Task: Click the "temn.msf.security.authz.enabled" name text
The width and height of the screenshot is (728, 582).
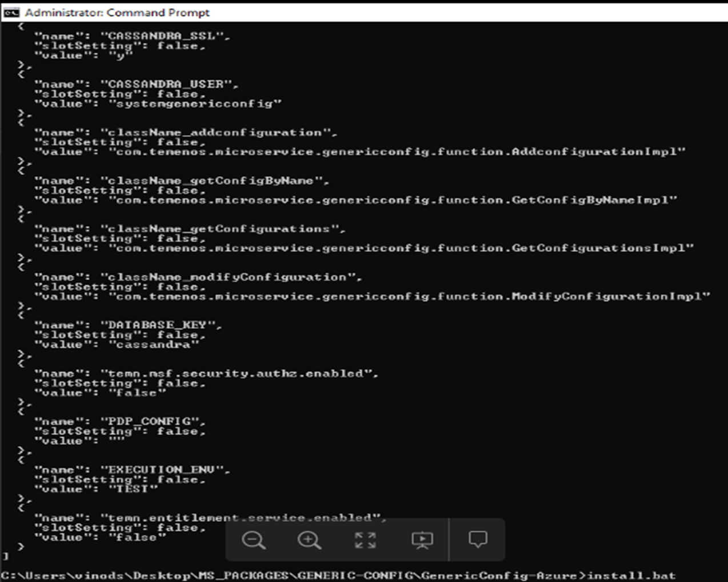Action: [x=239, y=373]
